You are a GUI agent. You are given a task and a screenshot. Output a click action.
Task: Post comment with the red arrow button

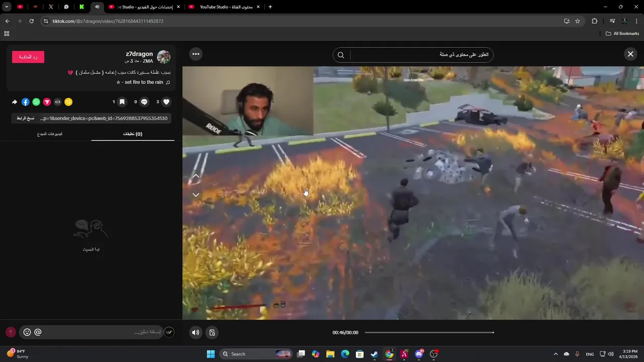[11, 332]
